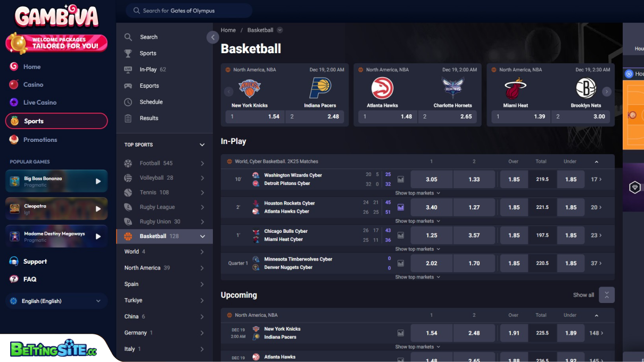The height and width of the screenshot is (362, 644).
Task: Collapse the Cyber Basketball 2K25 Matches league
Action: point(596,162)
